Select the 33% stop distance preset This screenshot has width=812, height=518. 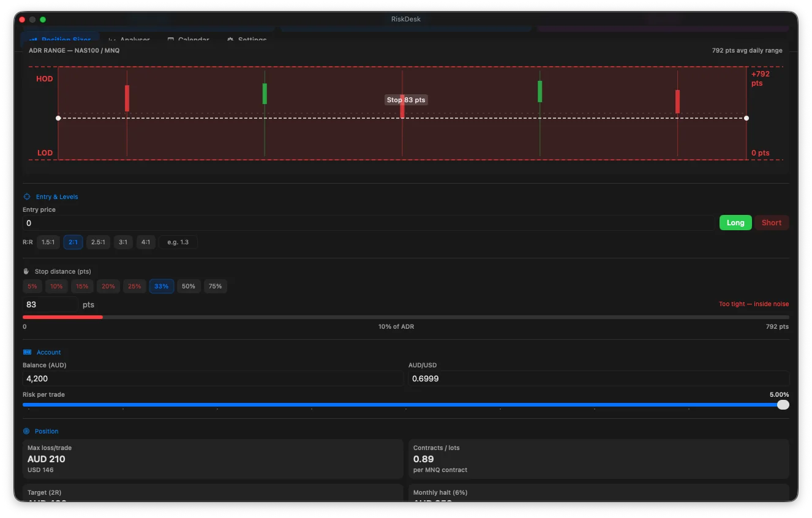(x=162, y=286)
